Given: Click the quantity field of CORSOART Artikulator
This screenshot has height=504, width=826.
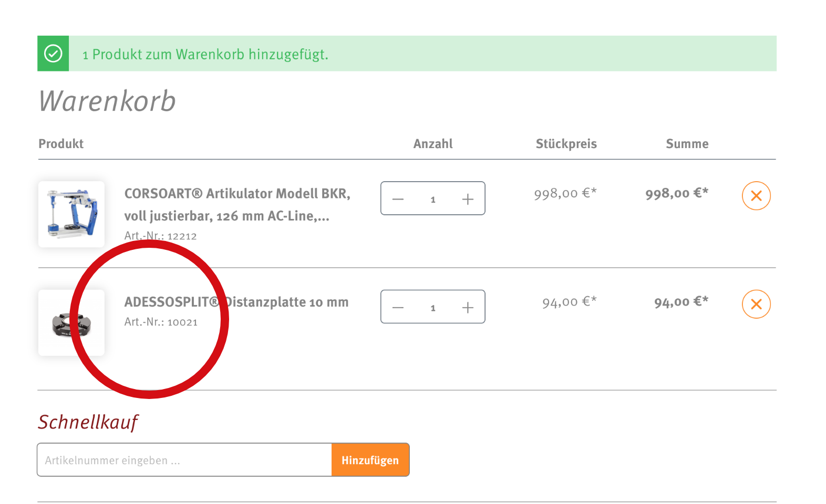Looking at the screenshot, I should pos(433,199).
